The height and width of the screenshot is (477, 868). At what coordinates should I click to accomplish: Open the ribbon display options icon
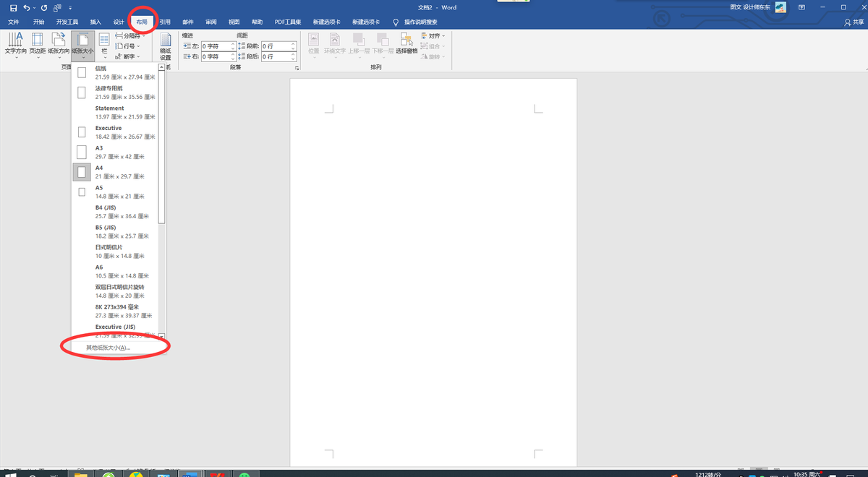[801, 7]
